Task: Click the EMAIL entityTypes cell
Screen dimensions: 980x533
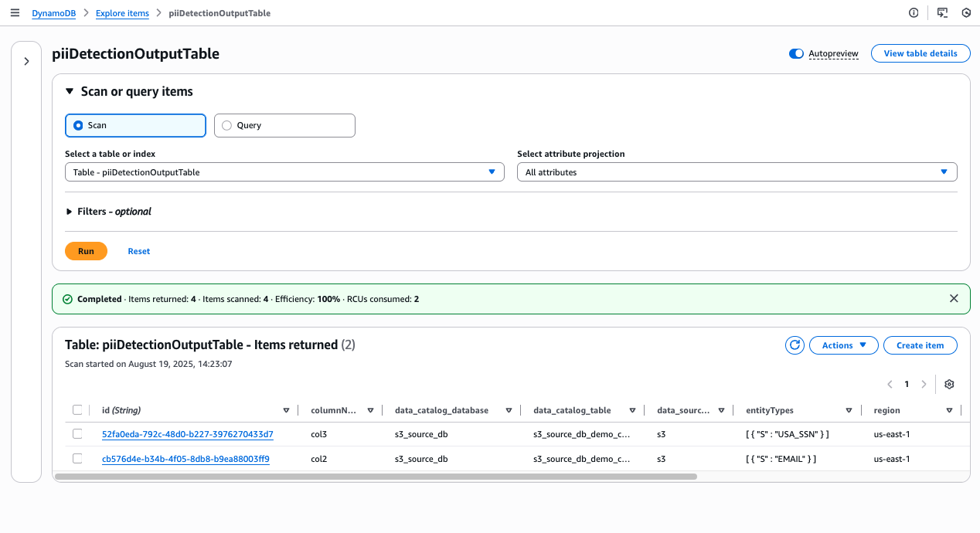Action: [x=781, y=459]
